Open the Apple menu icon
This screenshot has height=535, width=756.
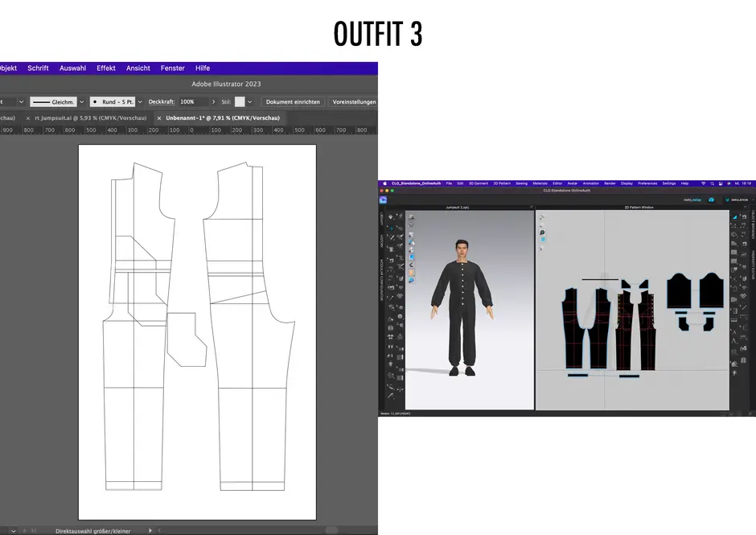pyautogui.click(x=383, y=183)
